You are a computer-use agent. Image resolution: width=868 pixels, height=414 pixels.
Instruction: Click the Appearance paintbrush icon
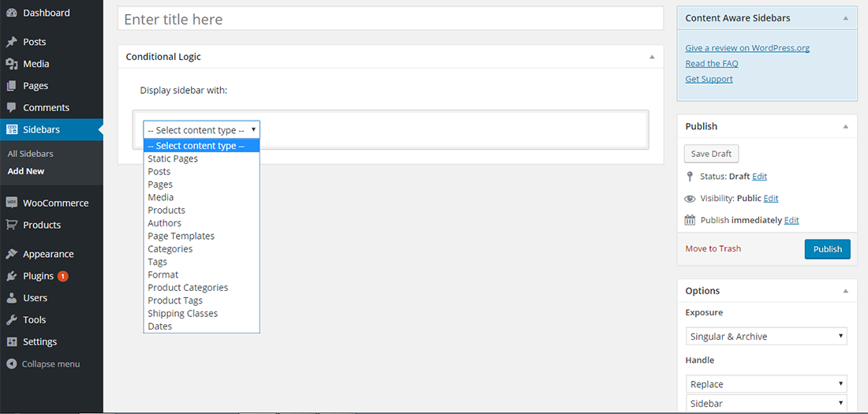[x=12, y=254]
